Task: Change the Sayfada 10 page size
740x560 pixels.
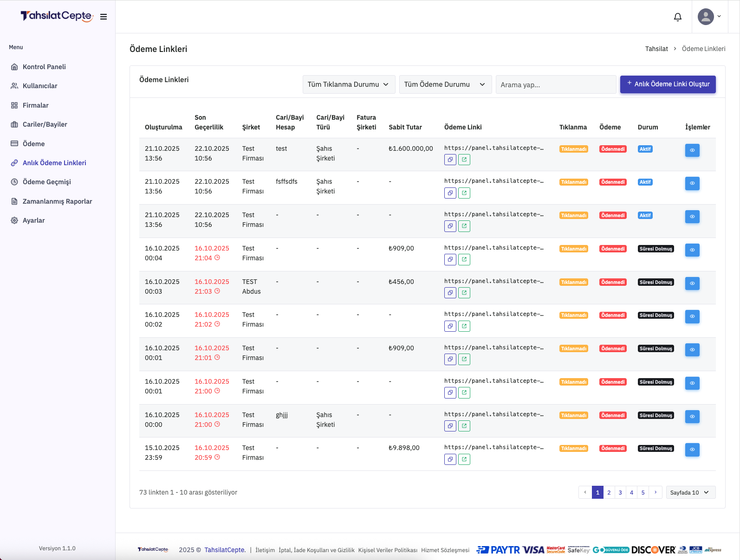Action: tap(690, 492)
